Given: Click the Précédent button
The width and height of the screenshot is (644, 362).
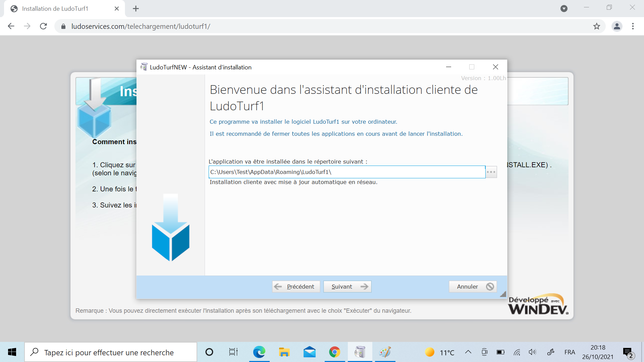Looking at the screenshot, I should [x=296, y=287].
